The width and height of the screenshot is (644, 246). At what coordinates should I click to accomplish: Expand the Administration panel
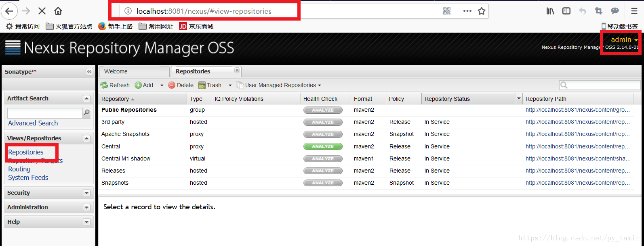[86, 207]
